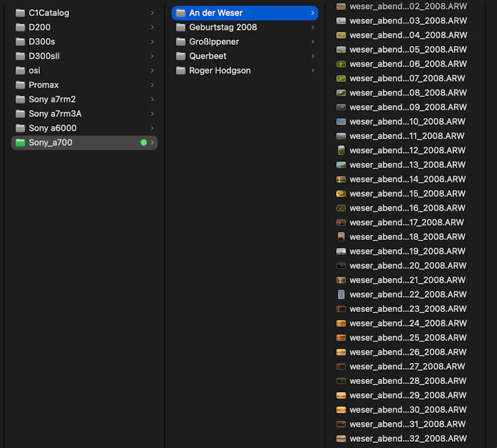Viewport: 497px width, 448px height.
Task: Expand GroßIppener via its chevron
Action: pyautogui.click(x=312, y=42)
